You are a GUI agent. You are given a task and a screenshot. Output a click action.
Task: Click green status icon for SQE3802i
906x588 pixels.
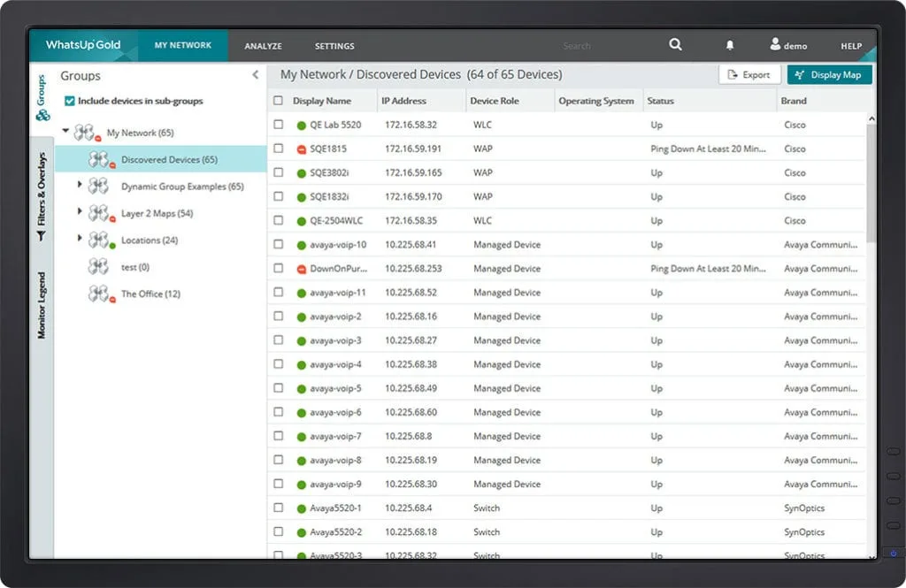pos(301,173)
